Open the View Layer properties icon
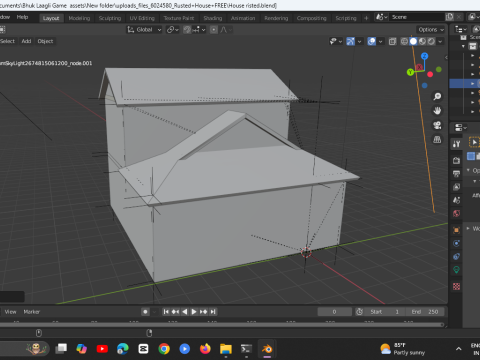The image size is (480, 360). click(456, 187)
